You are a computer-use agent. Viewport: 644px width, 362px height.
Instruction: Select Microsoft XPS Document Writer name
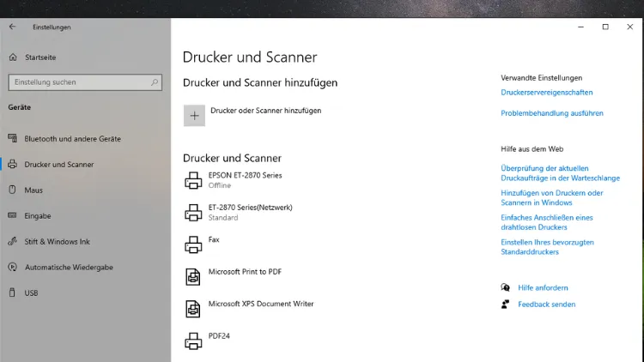[261, 304]
